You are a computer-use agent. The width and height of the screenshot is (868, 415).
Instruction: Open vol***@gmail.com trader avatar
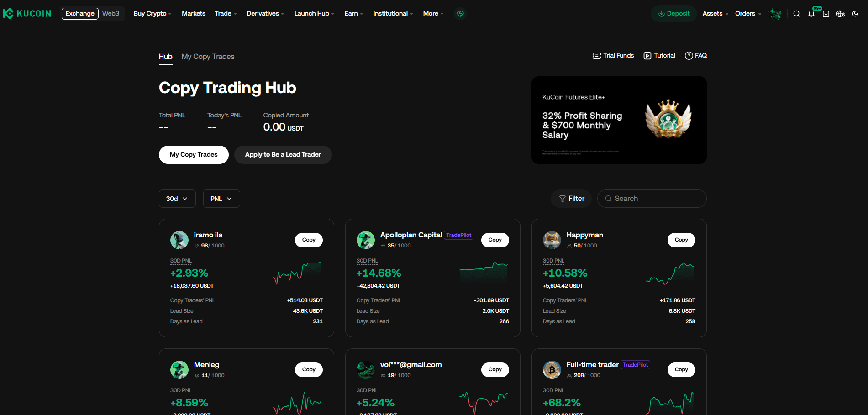pos(366,370)
